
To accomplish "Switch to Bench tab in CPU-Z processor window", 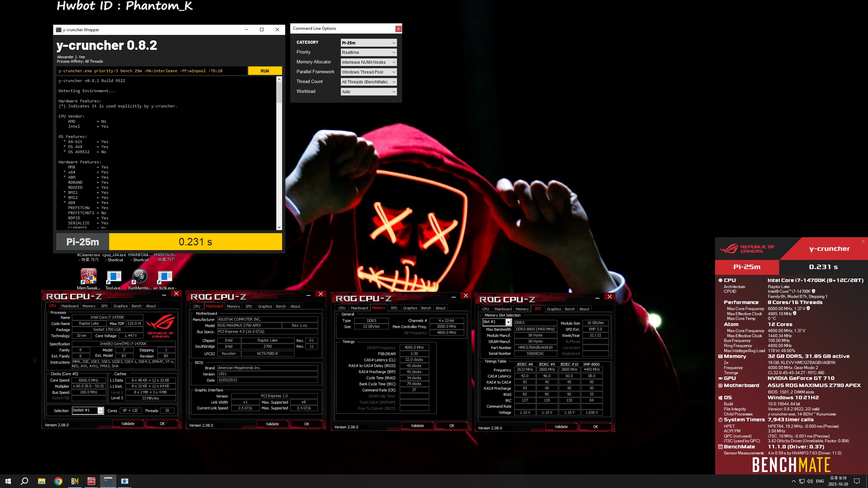I will 136,306.
